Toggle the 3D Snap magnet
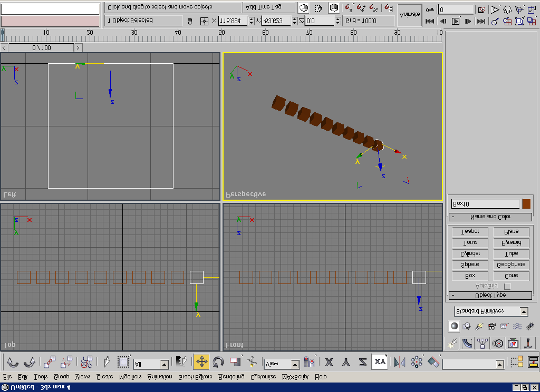The image size is (540, 392). point(349,8)
